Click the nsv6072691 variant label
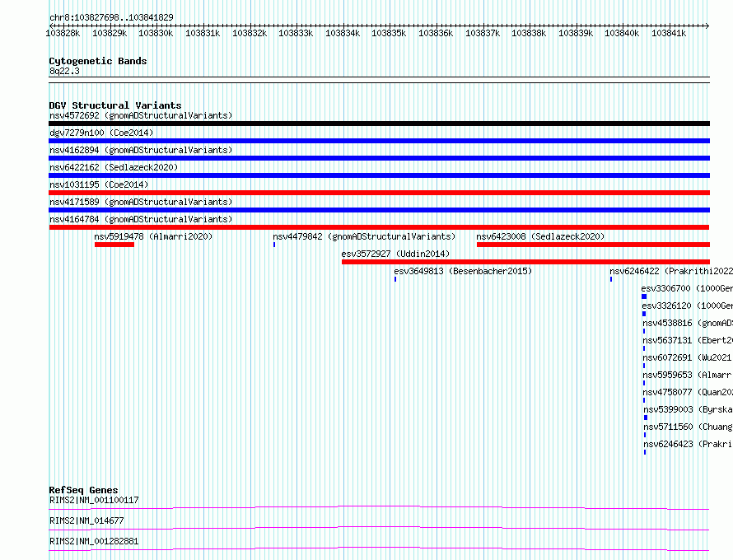Image resolution: width=733 pixels, height=560 pixels. (688, 357)
